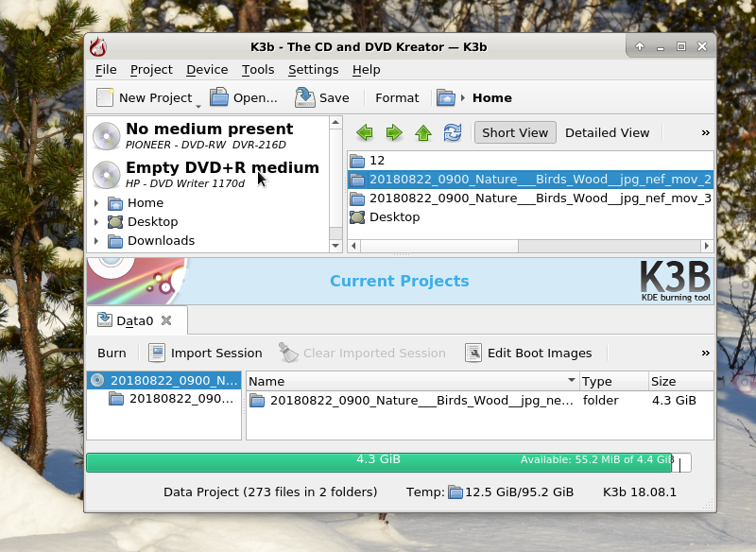756x552 pixels.
Task: Open the Settings menu
Action: [314, 70]
